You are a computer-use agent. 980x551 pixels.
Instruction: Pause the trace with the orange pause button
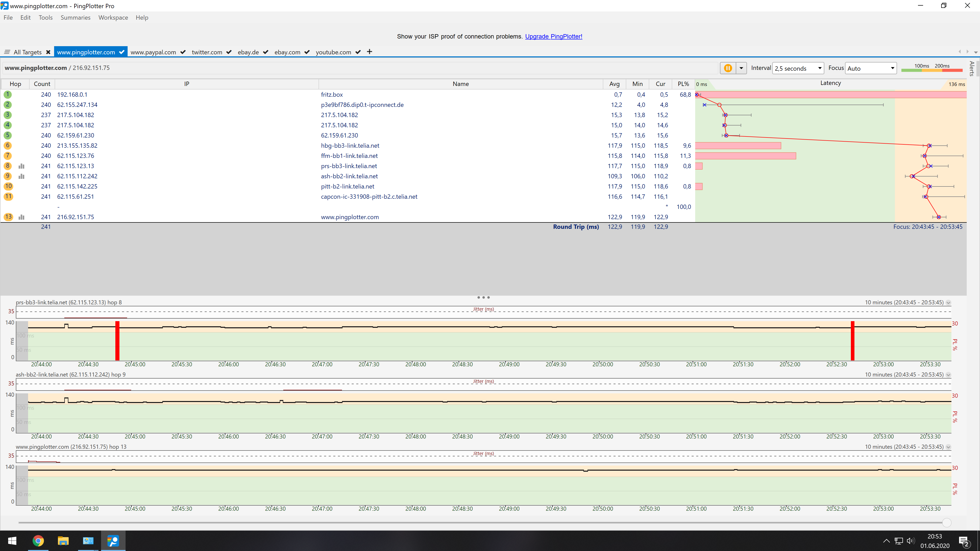(x=728, y=68)
